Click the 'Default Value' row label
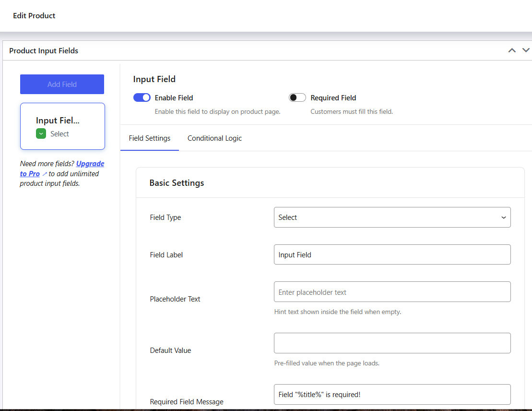The image size is (532, 411). click(170, 350)
